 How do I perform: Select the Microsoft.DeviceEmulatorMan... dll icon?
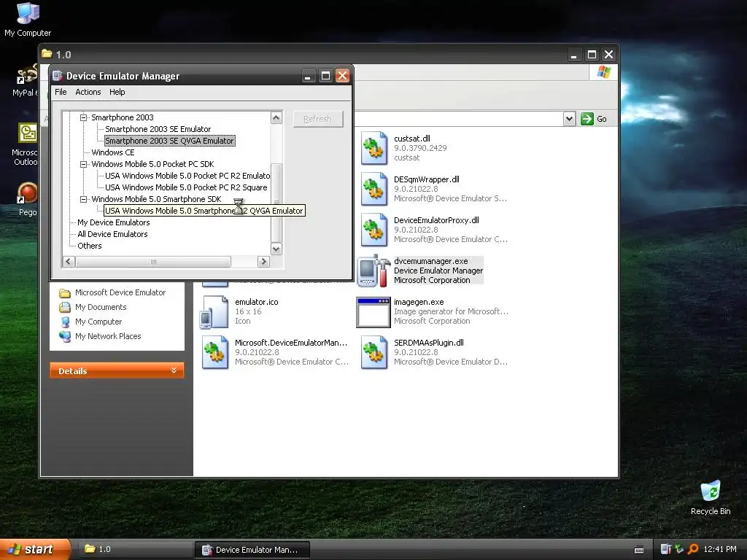[215, 352]
